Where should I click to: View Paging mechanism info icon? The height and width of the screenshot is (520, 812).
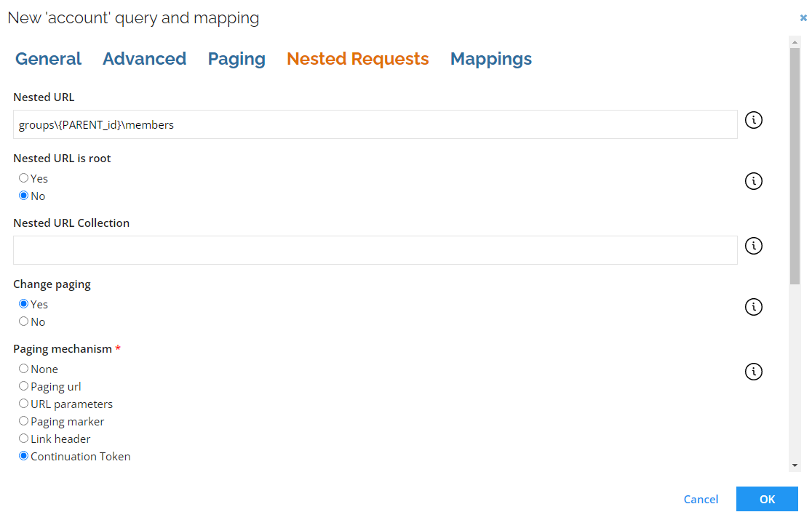pyautogui.click(x=754, y=372)
